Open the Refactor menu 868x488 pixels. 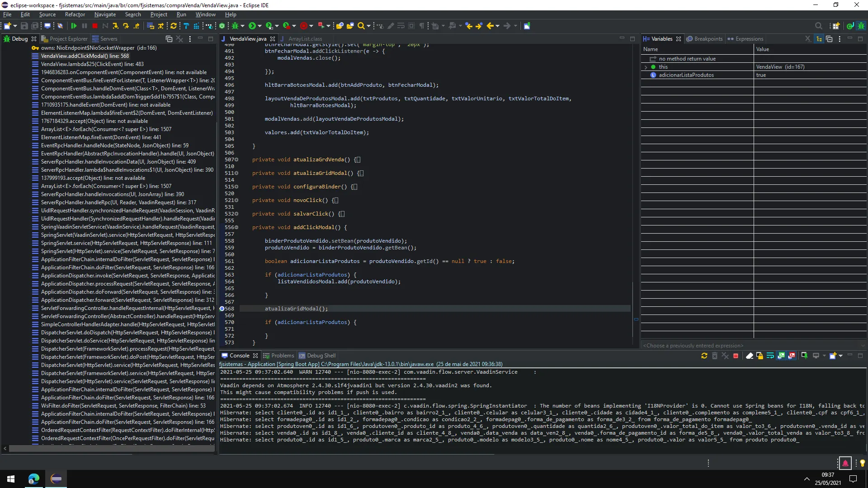click(x=75, y=14)
